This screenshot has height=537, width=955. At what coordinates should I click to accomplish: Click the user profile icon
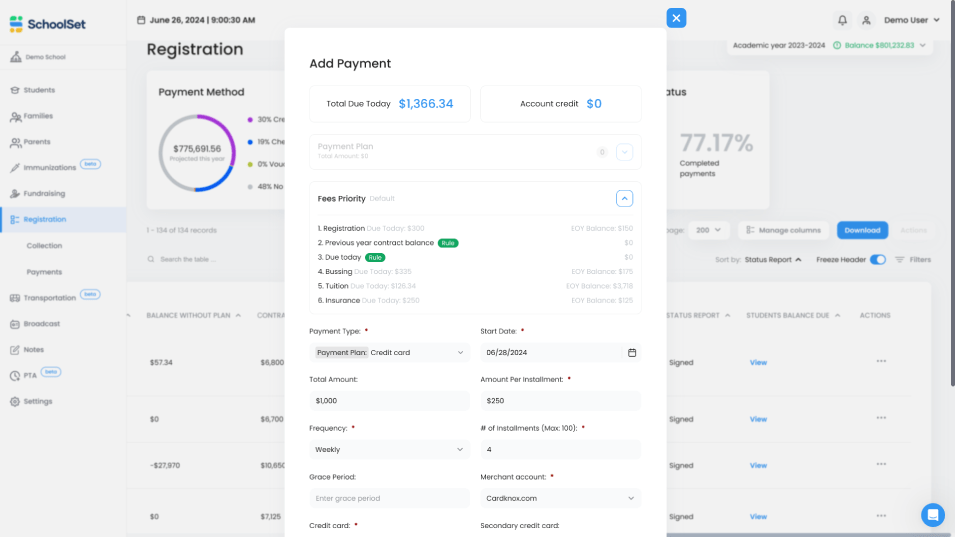[x=866, y=20]
